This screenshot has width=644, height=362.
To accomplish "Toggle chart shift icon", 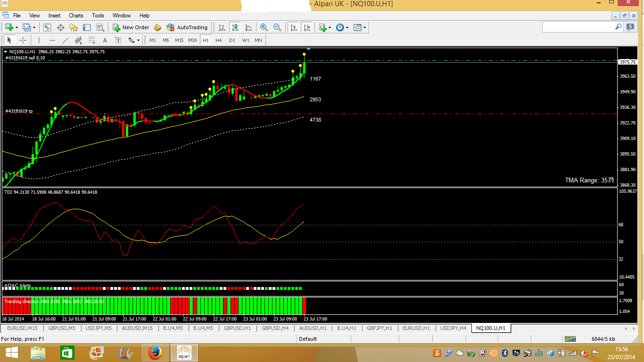I will pos(307,27).
